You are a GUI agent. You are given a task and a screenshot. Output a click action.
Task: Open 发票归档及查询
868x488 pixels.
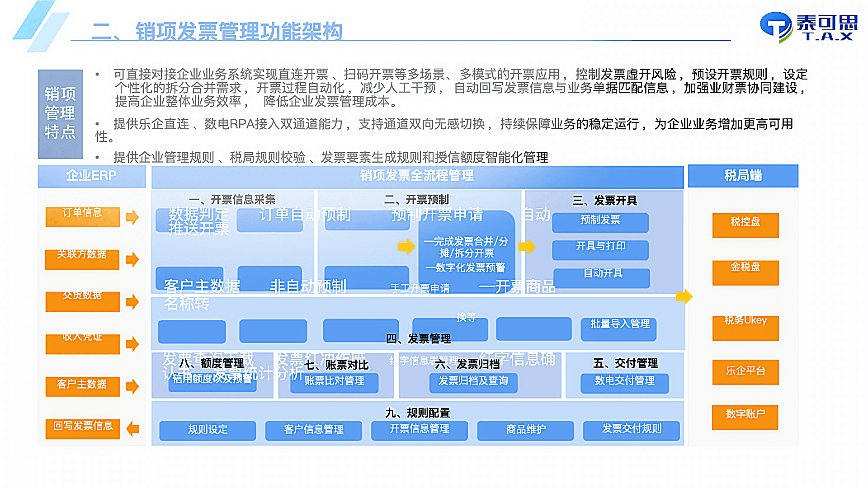473,383
